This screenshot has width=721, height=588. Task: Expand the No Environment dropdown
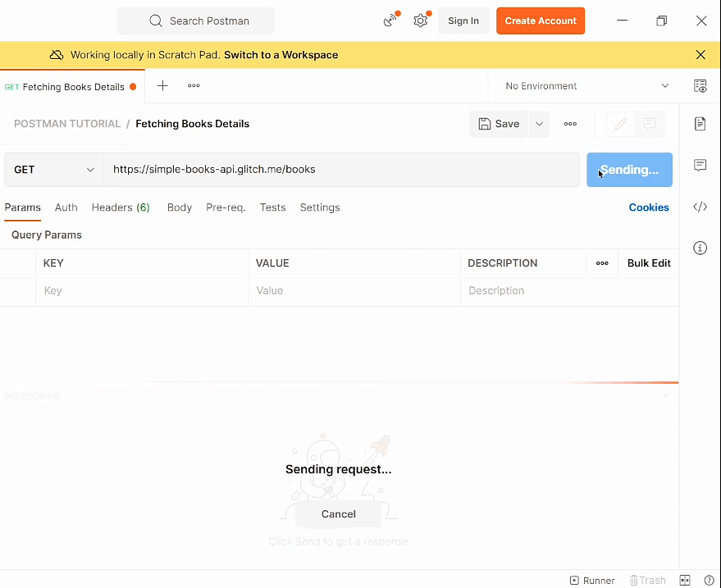pos(586,86)
